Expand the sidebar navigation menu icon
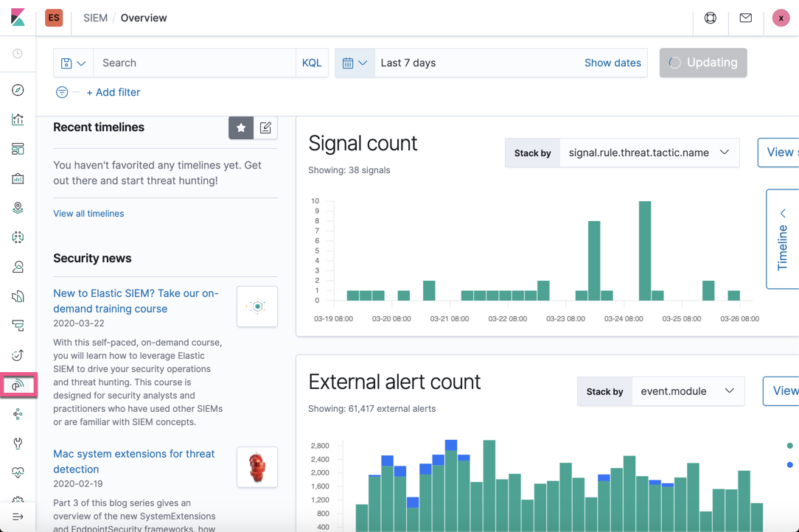 pos(18,517)
